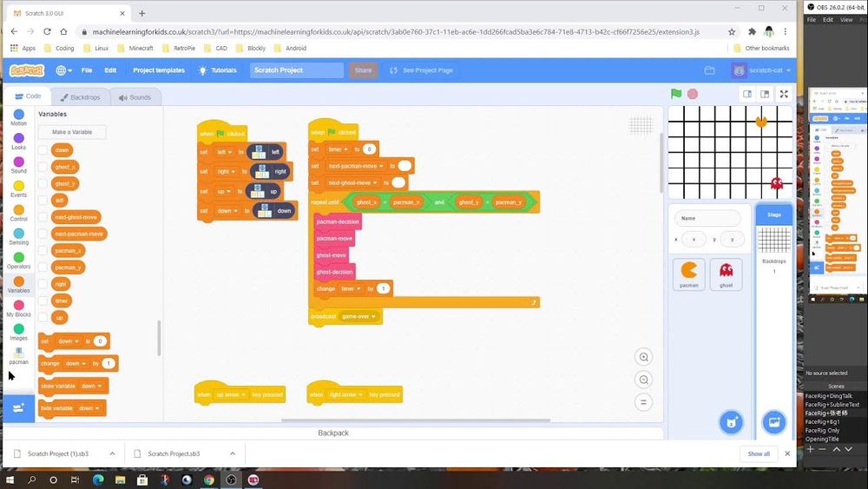The height and width of the screenshot is (489, 868).
Task: Open variable dropdown in change down block
Action: point(76,363)
